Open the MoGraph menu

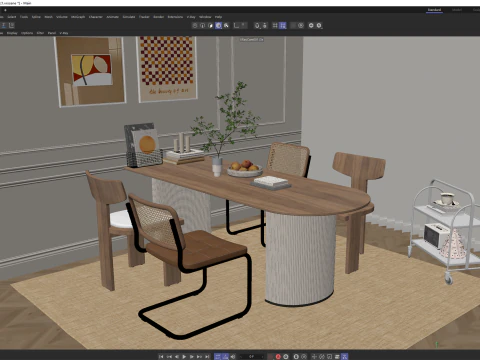click(78, 17)
